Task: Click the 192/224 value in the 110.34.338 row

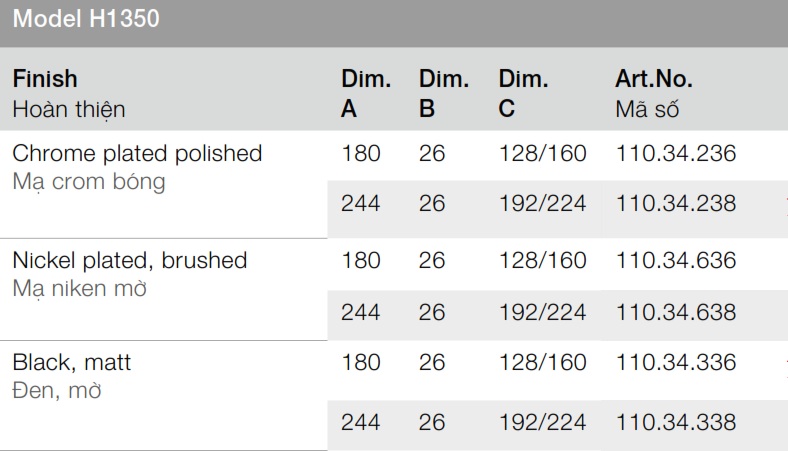Action: coord(542,423)
